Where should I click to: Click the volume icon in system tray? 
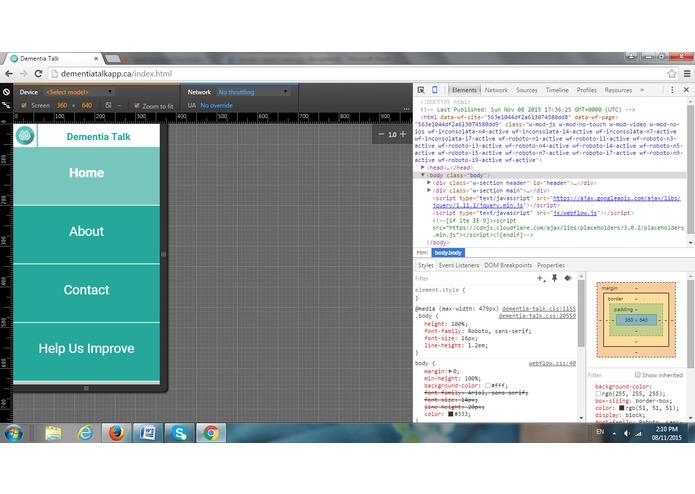[626, 433]
